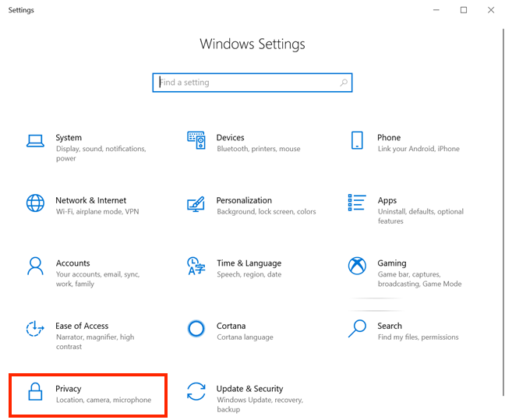Click the Personalization paintbrush icon

click(196, 204)
